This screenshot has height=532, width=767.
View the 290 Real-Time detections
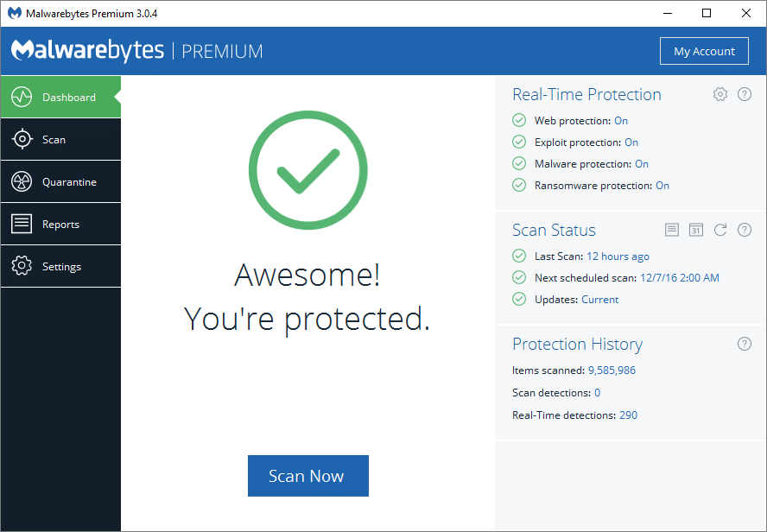coord(628,415)
